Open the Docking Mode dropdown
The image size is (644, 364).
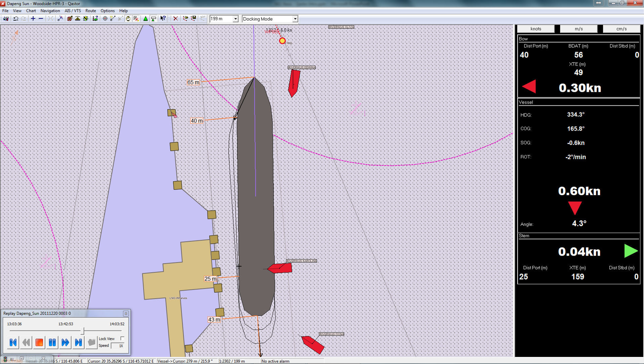[295, 19]
